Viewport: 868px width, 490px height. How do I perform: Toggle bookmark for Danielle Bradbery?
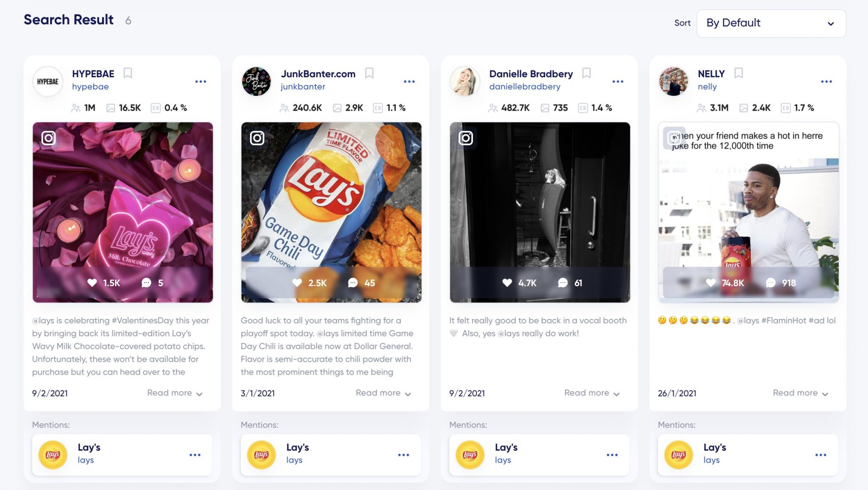pyautogui.click(x=586, y=73)
